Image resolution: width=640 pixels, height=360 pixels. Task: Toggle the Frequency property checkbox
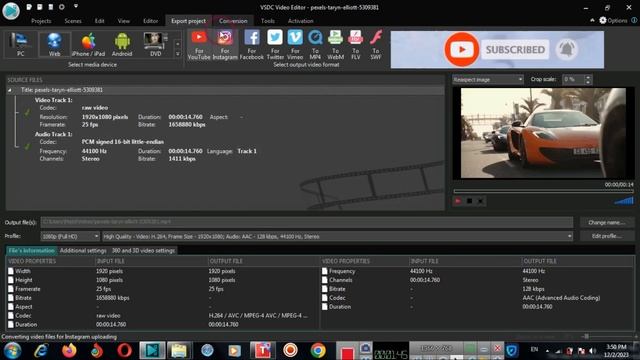coord(325,271)
